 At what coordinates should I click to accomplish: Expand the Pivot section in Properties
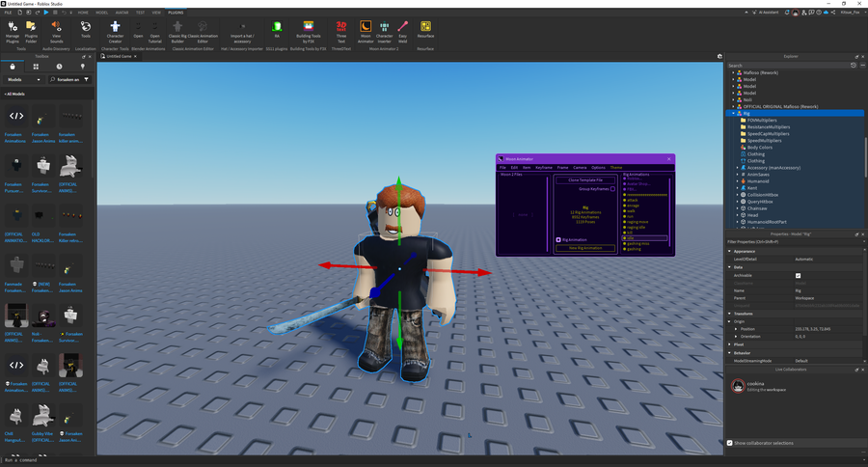click(730, 344)
